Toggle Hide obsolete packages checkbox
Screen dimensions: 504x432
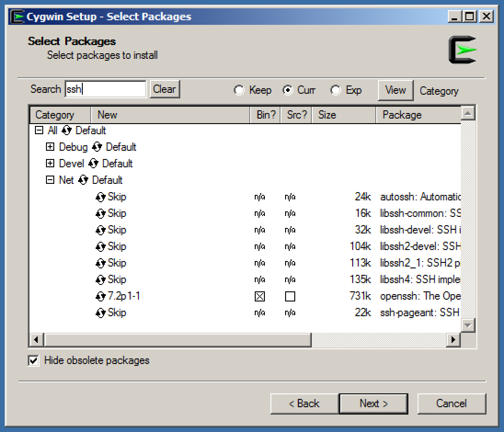[34, 361]
